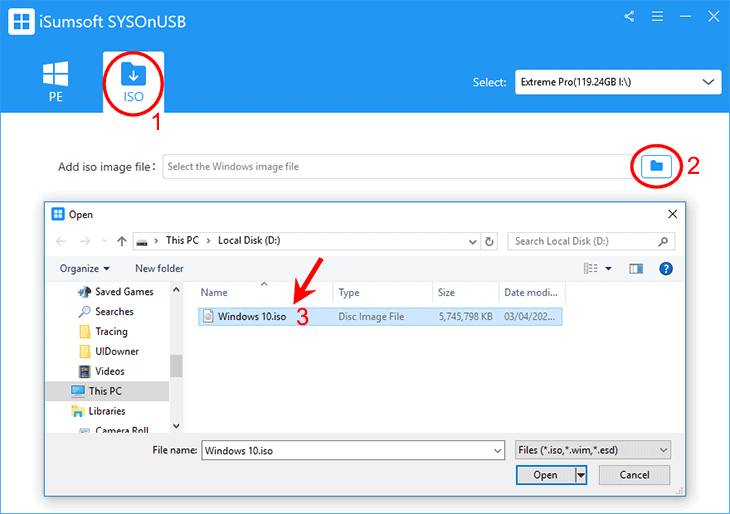The image size is (730, 514).
Task: Select Searches in navigation pane
Action: tap(106, 311)
